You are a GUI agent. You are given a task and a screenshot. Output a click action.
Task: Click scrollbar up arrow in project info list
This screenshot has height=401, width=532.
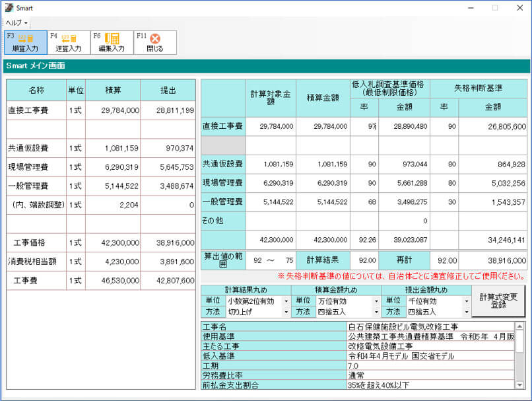[x=519, y=326]
